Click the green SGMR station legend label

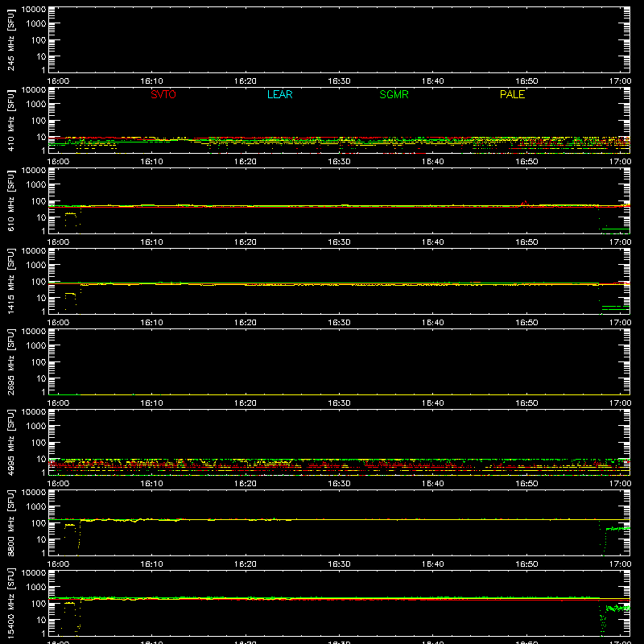click(394, 94)
